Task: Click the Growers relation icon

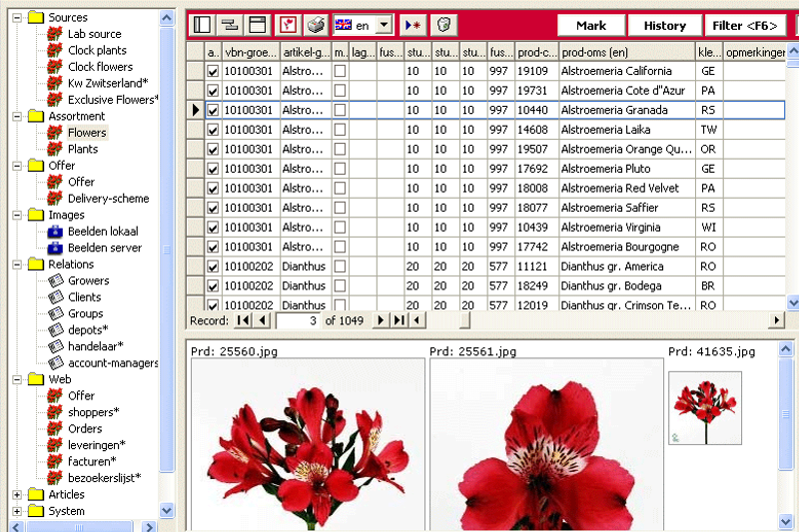Action: (x=55, y=281)
